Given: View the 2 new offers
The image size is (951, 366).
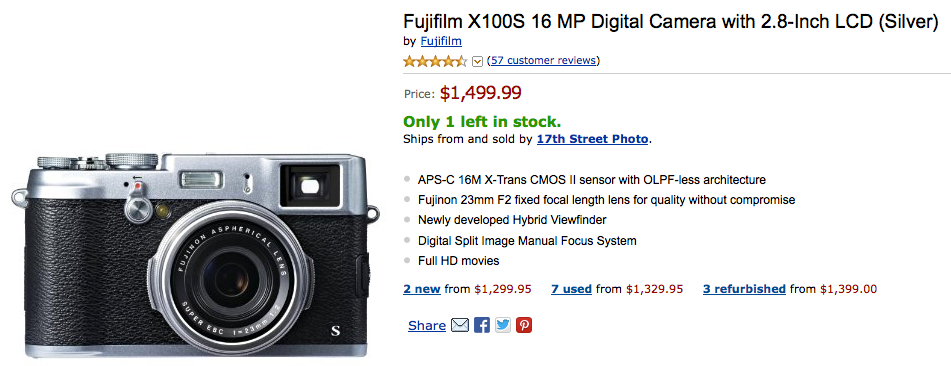Looking at the screenshot, I should point(422,289).
